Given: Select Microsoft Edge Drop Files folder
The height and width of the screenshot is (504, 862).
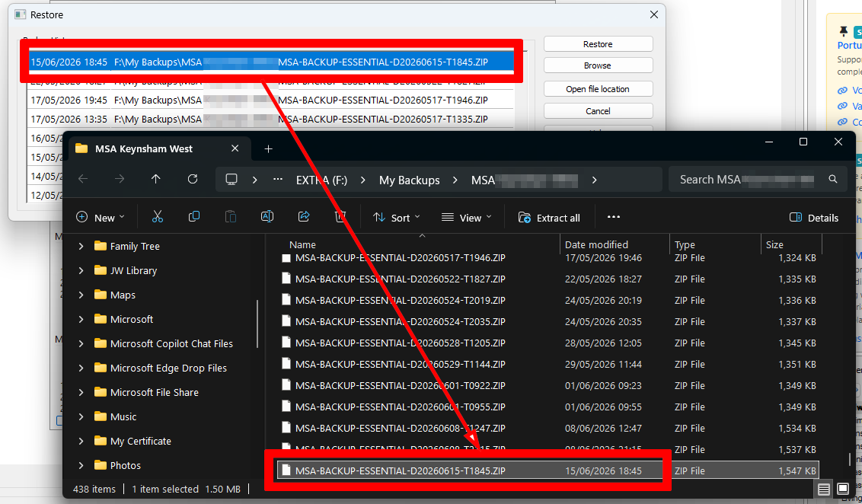Looking at the screenshot, I should [168, 368].
